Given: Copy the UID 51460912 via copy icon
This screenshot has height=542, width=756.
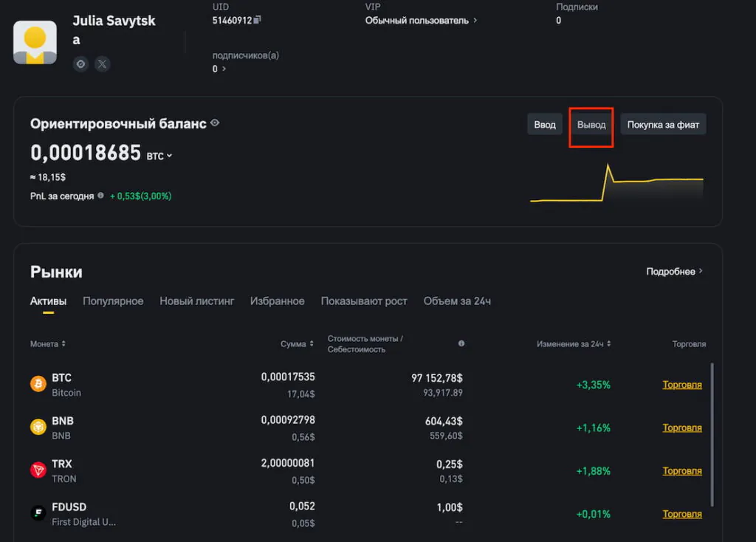Looking at the screenshot, I should click(x=258, y=20).
